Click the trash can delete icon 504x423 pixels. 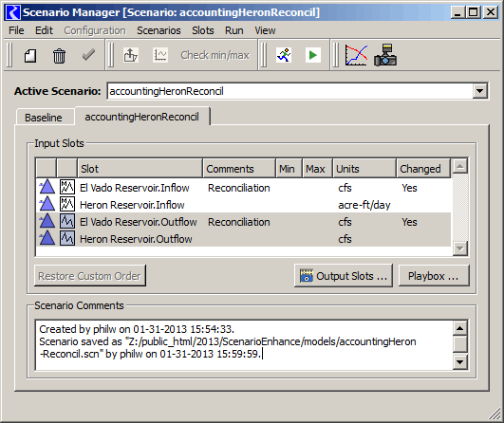point(59,56)
